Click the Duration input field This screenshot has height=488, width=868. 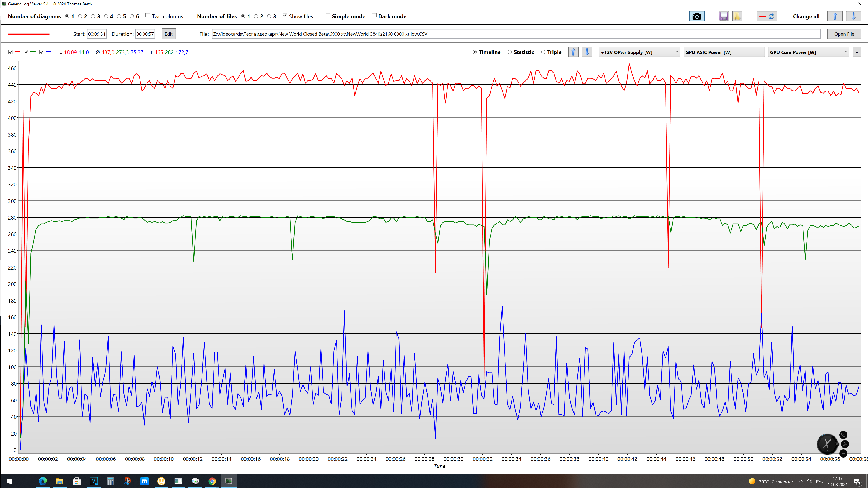(x=145, y=34)
